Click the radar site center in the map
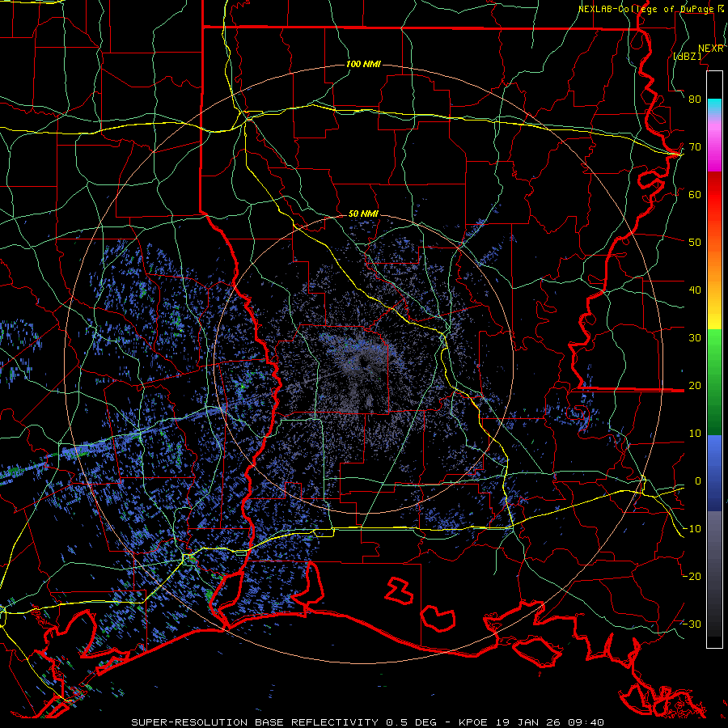The image size is (728, 728). pyautogui.click(x=363, y=363)
